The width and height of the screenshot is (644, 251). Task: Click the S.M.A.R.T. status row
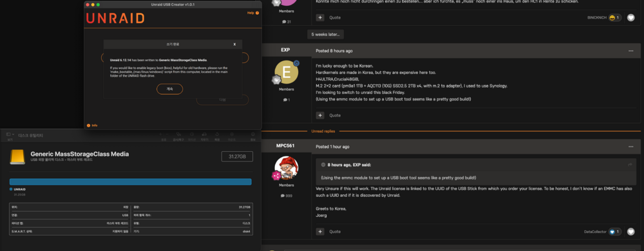pyautogui.click(x=70, y=231)
